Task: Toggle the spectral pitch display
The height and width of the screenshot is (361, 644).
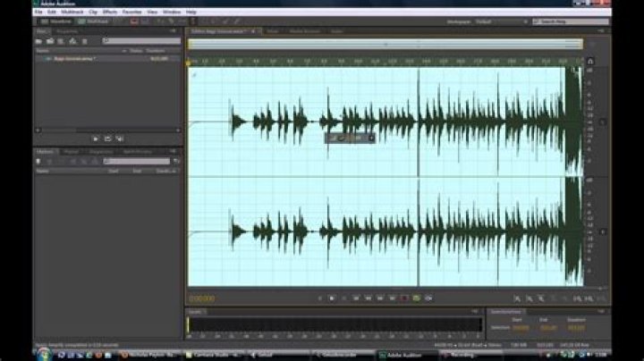Action: tap(145, 21)
